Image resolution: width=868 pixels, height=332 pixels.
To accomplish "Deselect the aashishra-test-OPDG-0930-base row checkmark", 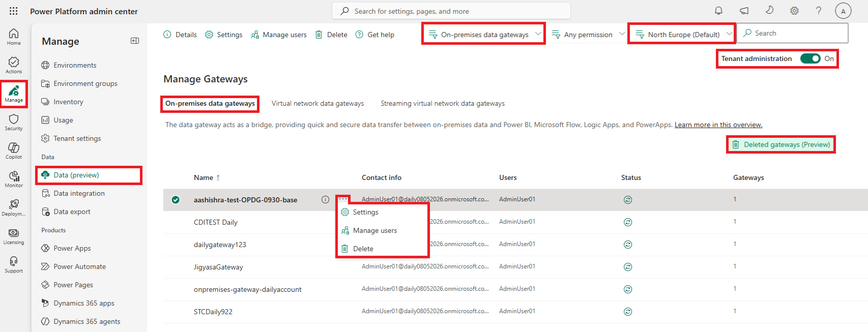I will tap(176, 200).
